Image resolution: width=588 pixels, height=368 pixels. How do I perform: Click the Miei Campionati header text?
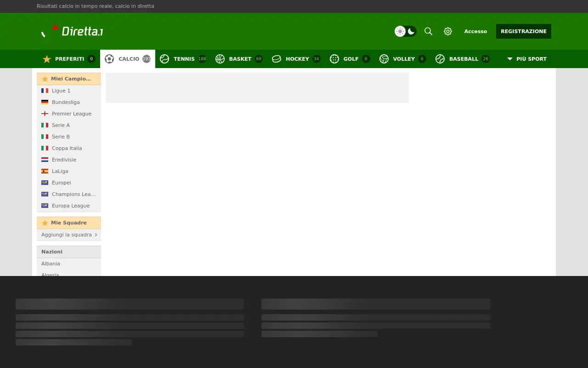click(71, 79)
